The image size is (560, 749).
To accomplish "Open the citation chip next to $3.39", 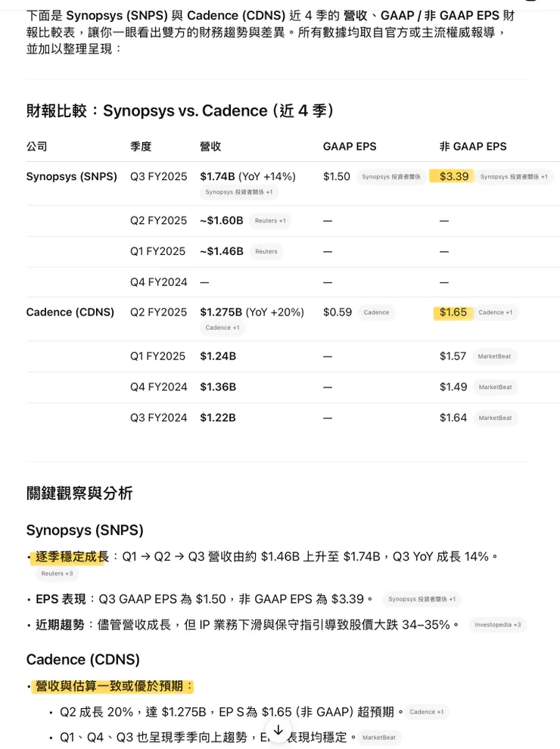I will click(x=514, y=177).
